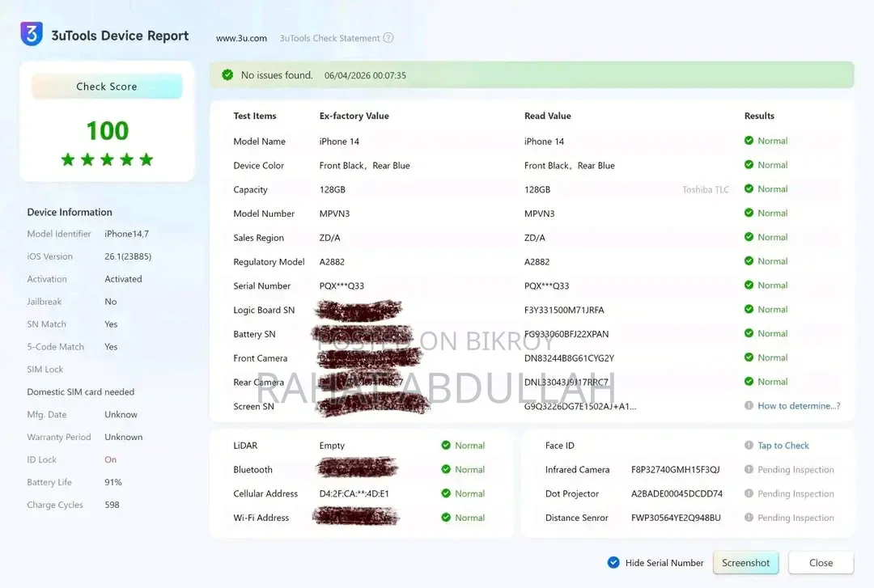Open 3uTools Check Statement link
Viewport: 874px width, 588px height.
(329, 38)
